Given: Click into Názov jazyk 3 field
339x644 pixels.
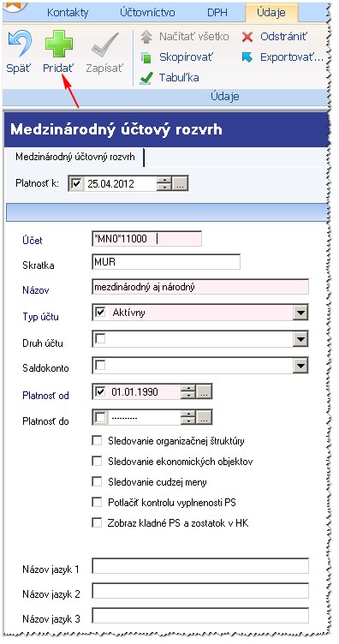Looking at the screenshot, I should pos(200,616).
